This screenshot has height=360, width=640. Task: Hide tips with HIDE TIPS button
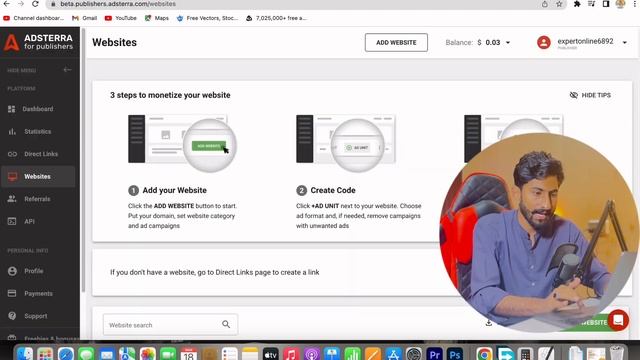[590, 95]
